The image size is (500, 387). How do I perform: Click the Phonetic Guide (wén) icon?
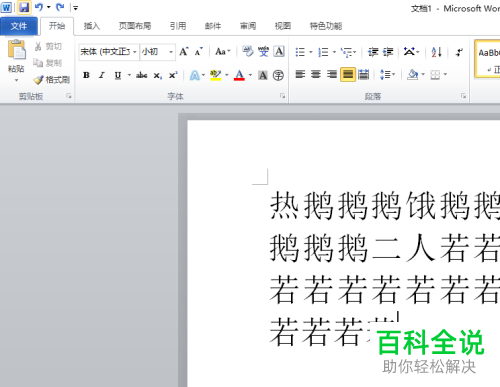click(263, 52)
